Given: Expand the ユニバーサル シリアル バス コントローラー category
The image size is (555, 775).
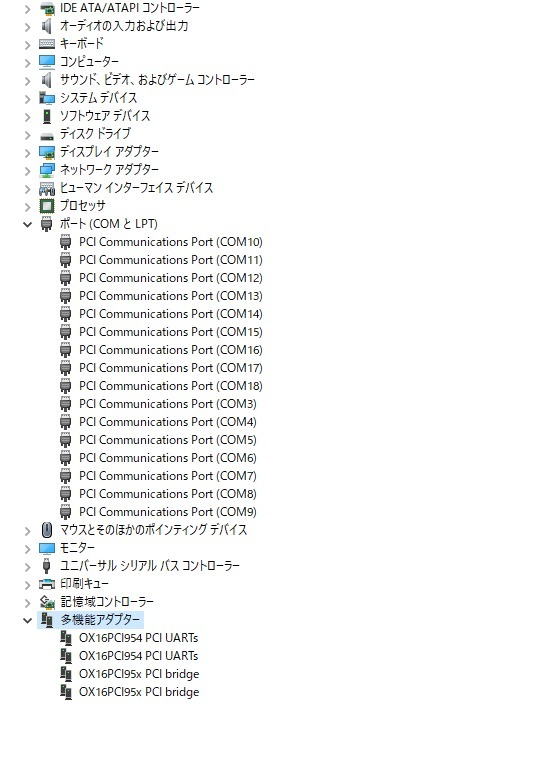Looking at the screenshot, I should 28,566.
